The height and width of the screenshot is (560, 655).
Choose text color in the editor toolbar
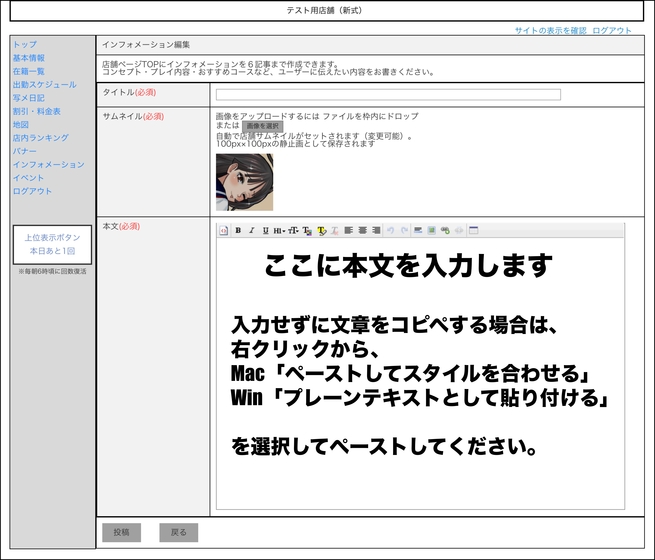point(307,231)
